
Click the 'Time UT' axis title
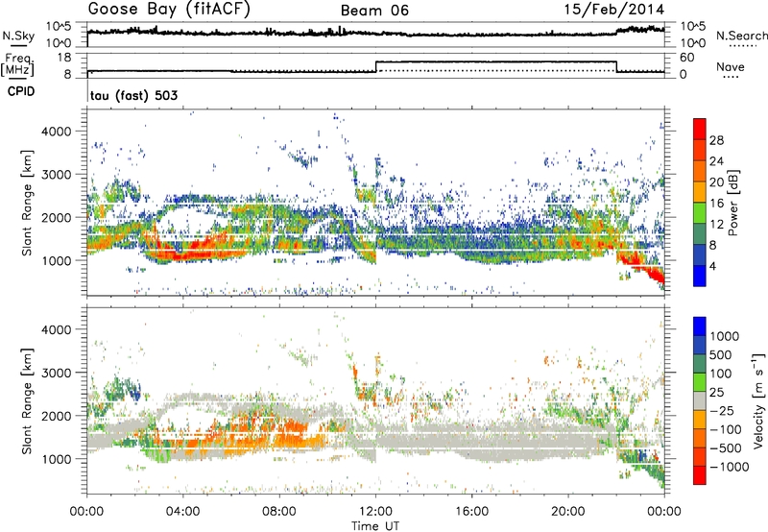tap(375, 526)
